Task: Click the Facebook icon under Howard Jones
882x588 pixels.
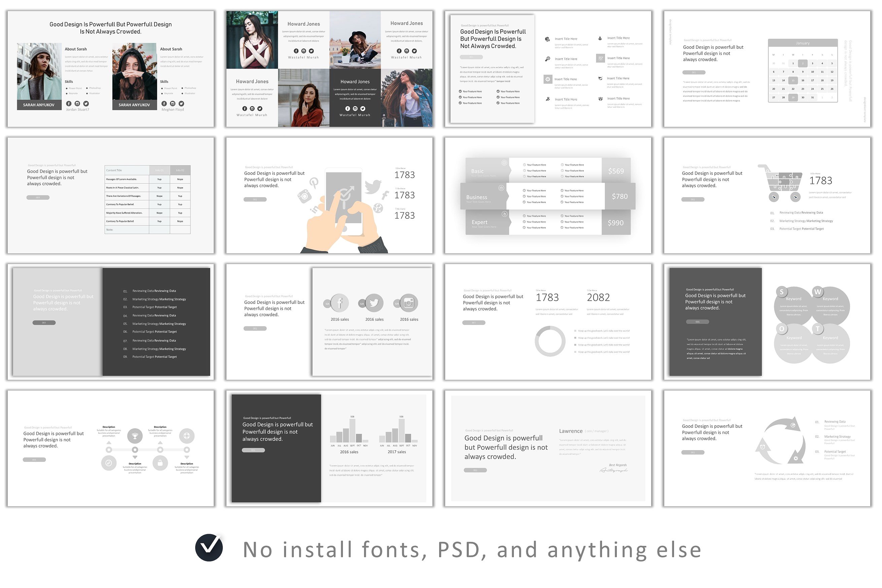Action: click(296, 51)
